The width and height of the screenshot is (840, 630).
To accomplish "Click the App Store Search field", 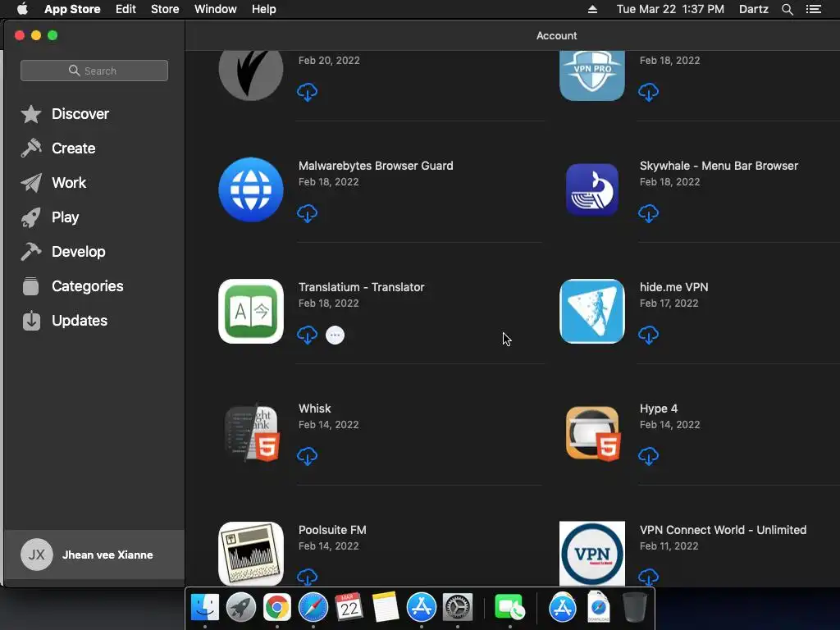I will (94, 71).
